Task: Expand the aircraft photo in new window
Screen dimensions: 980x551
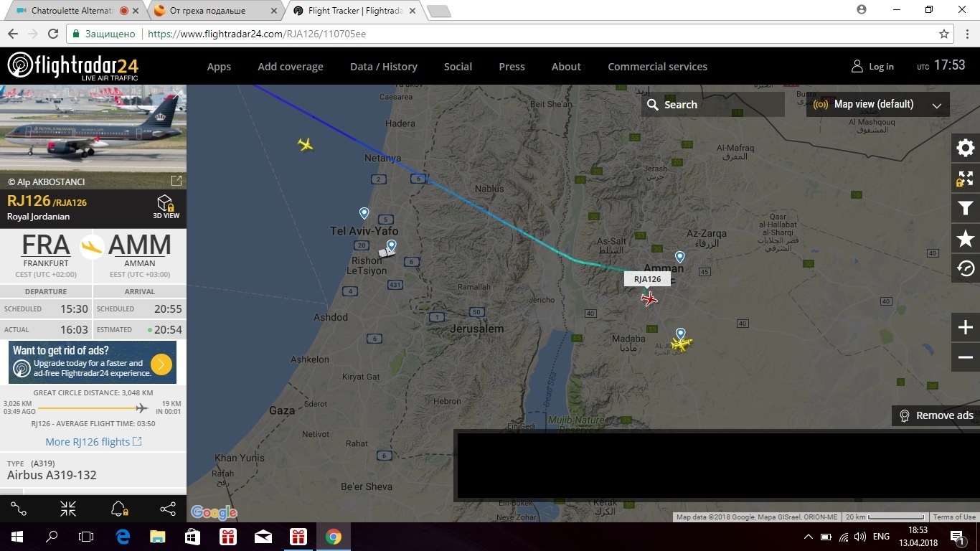Action: point(176,181)
